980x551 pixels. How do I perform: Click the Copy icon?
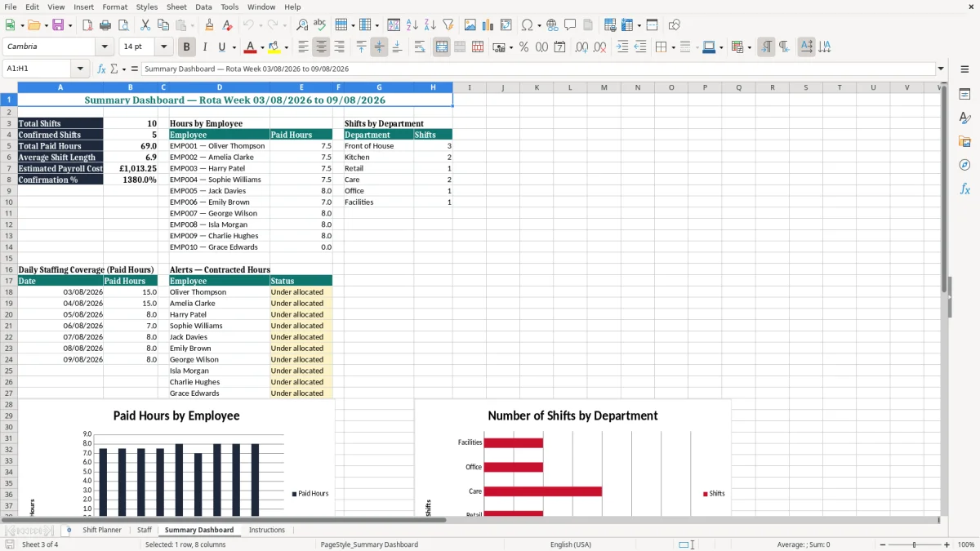coord(163,25)
